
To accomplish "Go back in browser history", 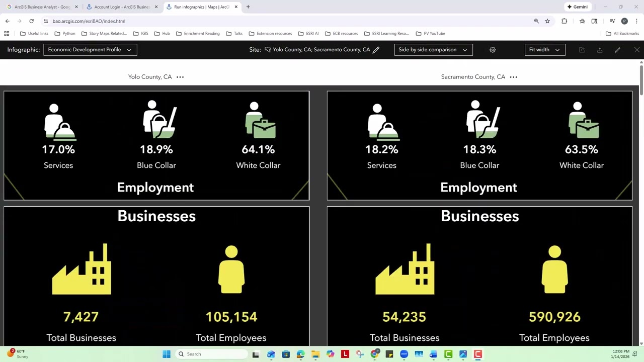I will (7, 21).
